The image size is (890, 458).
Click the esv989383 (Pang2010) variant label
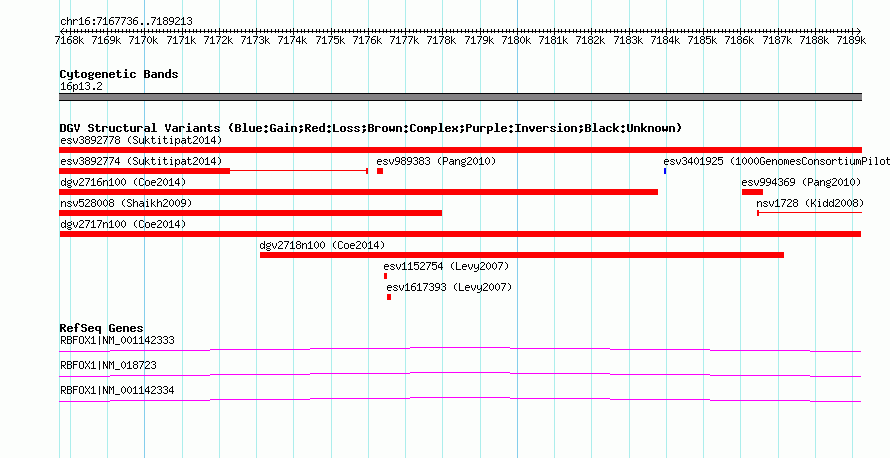tap(436, 161)
